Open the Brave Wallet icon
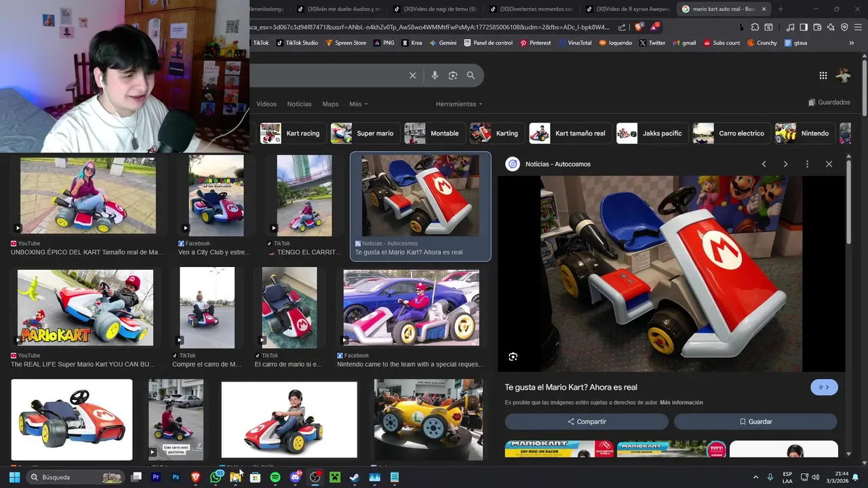 click(x=817, y=27)
